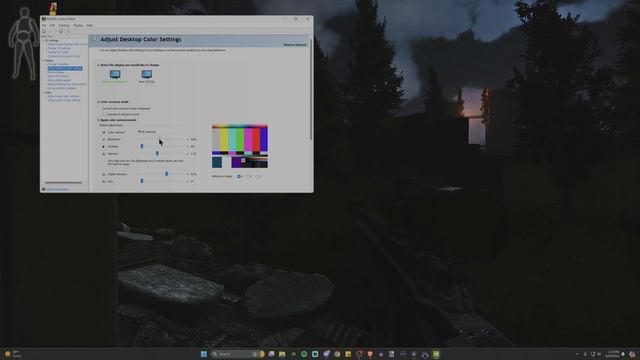Open the Windows Start menu

point(204,354)
